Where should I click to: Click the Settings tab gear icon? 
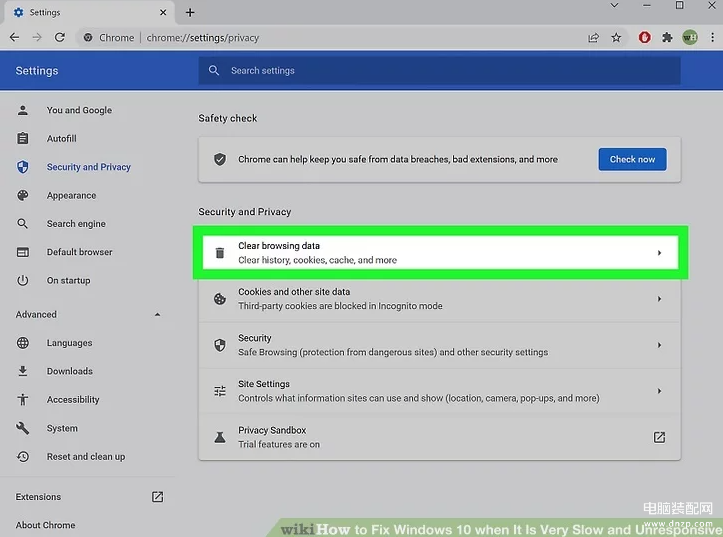tap(18, 12)
